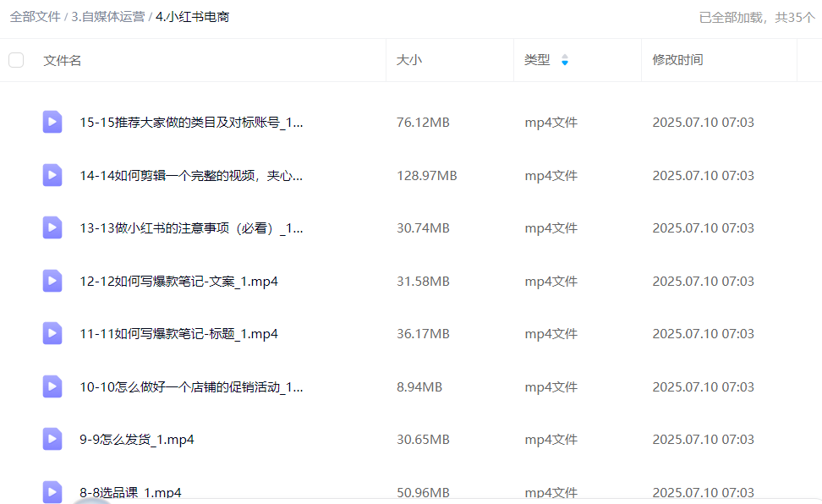The width and height of the screenshot is (822, 504).
Task: Click video icon beside 14-14如何剪辑 file
Action: pyautogui.click(x=52, y=175)
